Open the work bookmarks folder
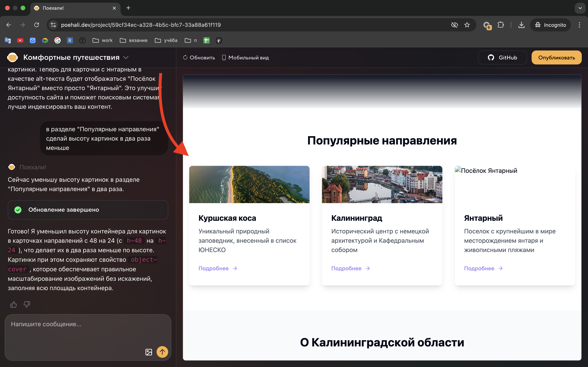The height and width of the screenshot is (367, 588). pyautogui.click(x=102, y=40)
